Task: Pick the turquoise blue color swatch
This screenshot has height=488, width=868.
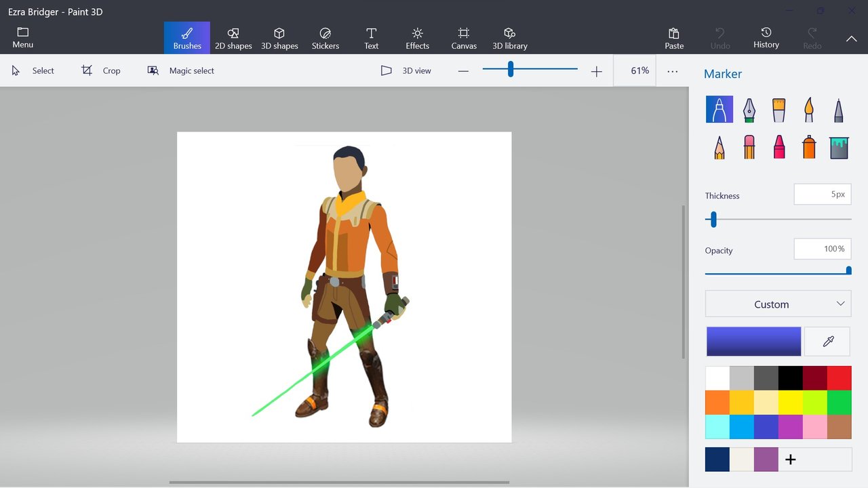Action: click(x=742, y=427)
